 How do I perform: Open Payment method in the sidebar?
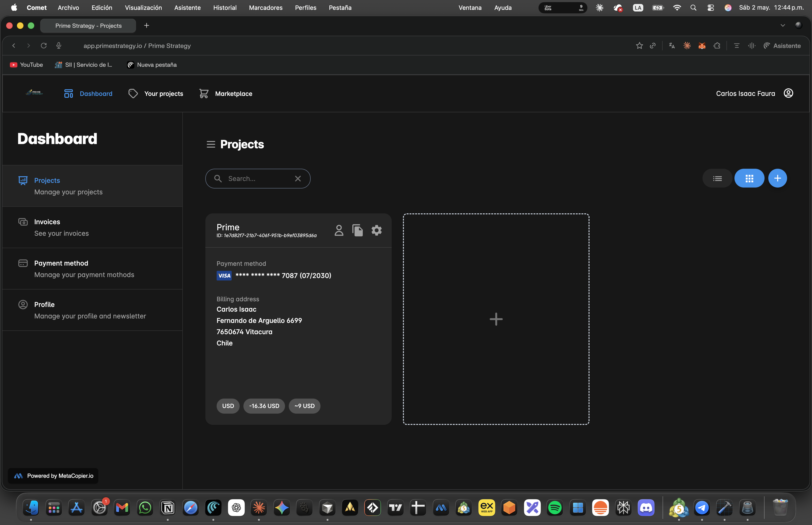point(92,269)
